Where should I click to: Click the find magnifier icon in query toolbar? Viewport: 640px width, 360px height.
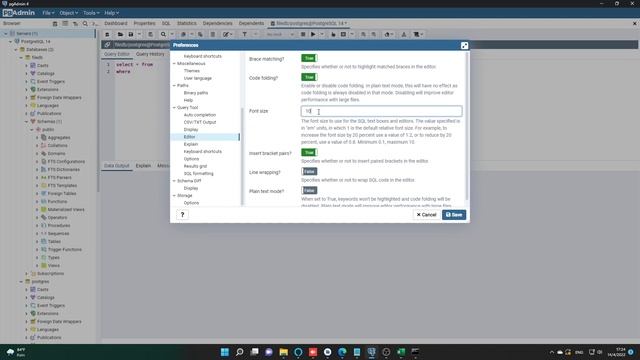[163, 34]
